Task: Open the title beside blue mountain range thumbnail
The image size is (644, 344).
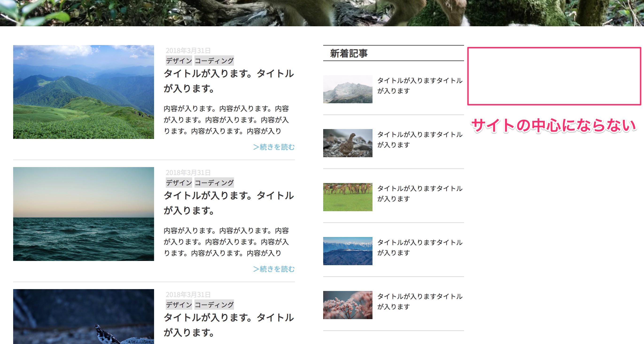Action: click(x=420, y=248)
